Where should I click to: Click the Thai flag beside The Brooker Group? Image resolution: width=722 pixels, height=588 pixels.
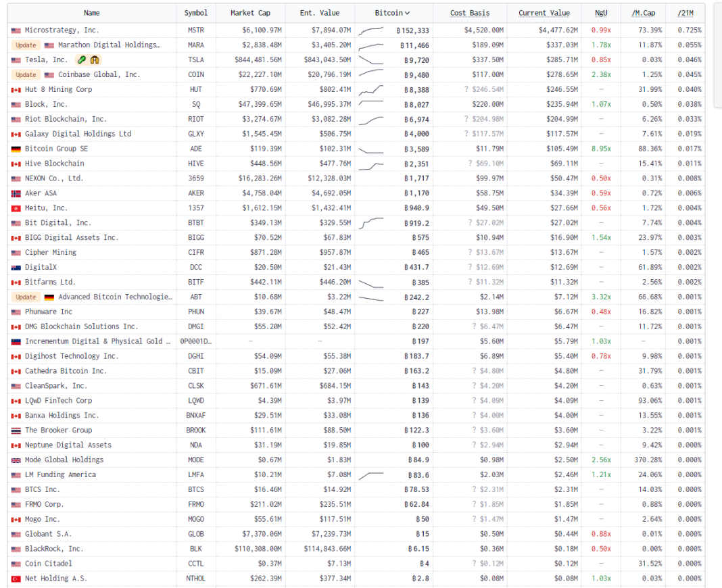16,431
